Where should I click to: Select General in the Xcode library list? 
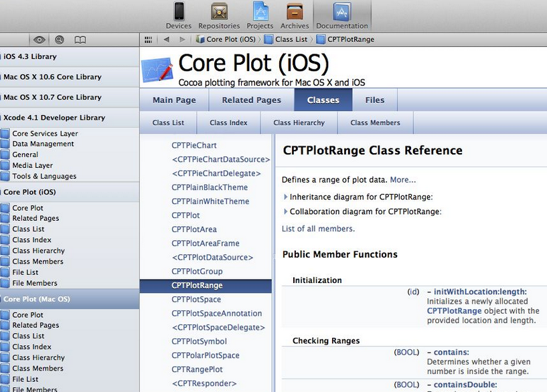25,155
